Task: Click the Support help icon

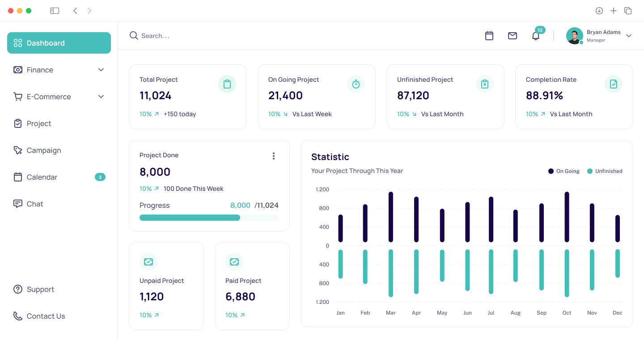Action: pyautogui.click(x=18, y=289)
